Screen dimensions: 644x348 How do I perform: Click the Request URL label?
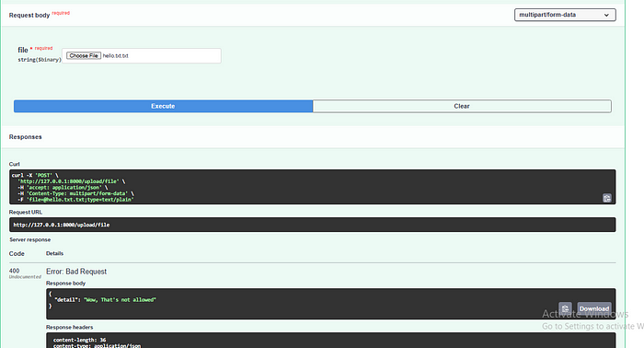click(x=26, y=212)
